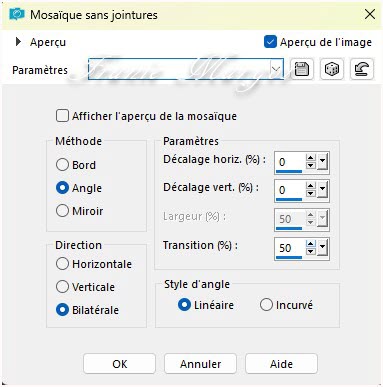
Task: Click the reset to default arrow icon
Action: pos(362,69)
